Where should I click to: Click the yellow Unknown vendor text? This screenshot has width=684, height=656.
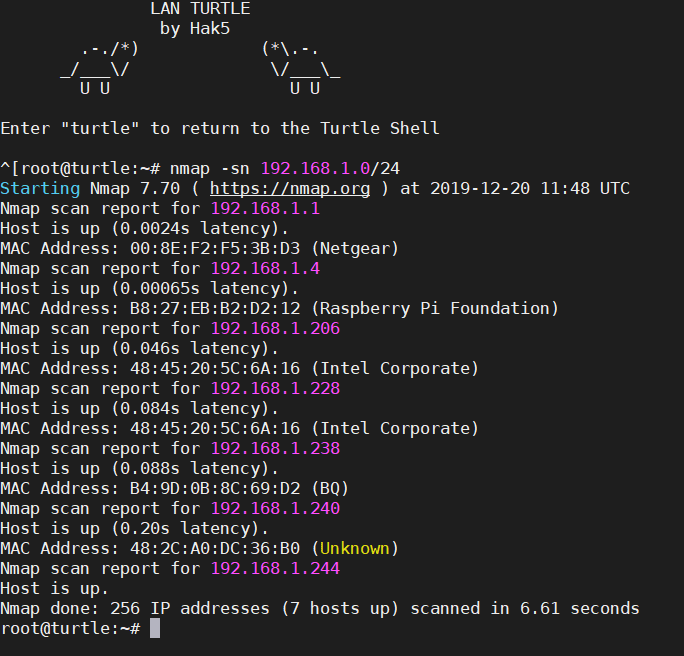click(355, 548)
